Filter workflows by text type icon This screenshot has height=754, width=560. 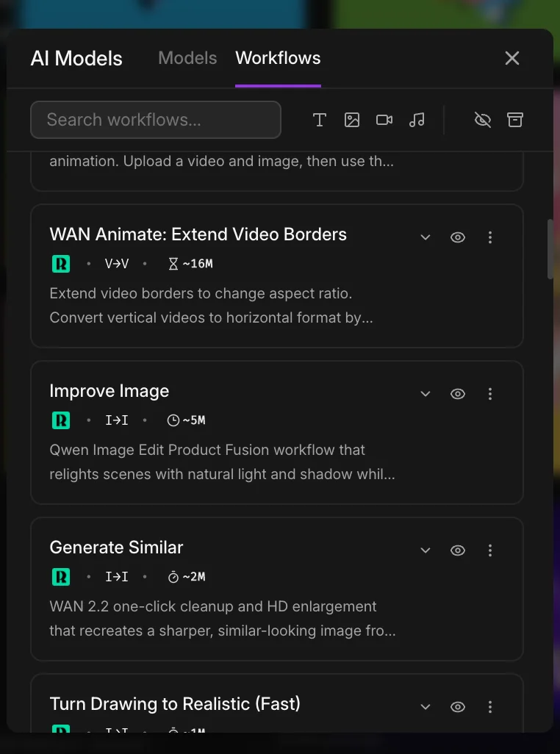tap(320, 120)
